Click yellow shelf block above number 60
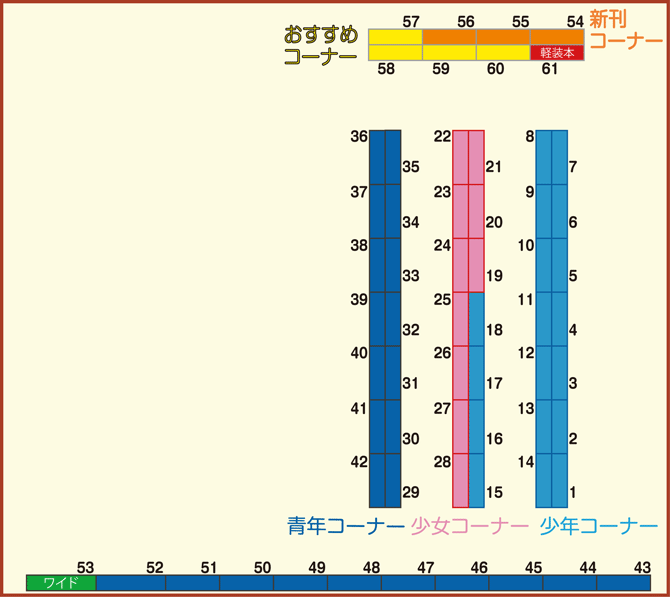Viewport: 670px width, 597px height. [x=503, y=53]
